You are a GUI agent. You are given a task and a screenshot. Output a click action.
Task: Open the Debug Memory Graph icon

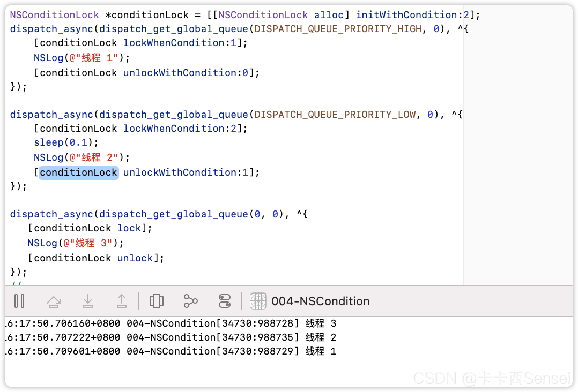tap(190, 301)
